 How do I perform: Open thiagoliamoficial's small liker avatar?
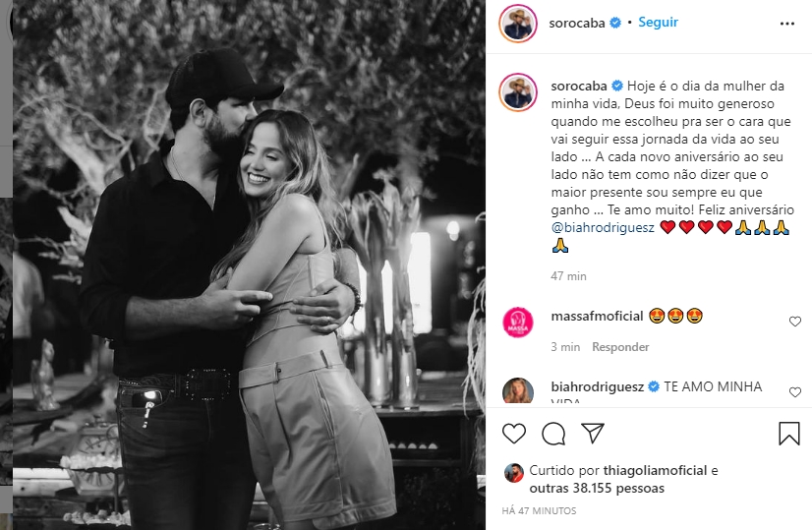point(513,472)
